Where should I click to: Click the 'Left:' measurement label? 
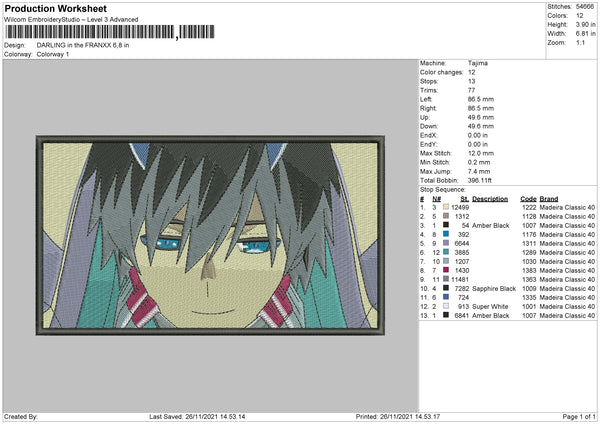[x=426, y=99]
